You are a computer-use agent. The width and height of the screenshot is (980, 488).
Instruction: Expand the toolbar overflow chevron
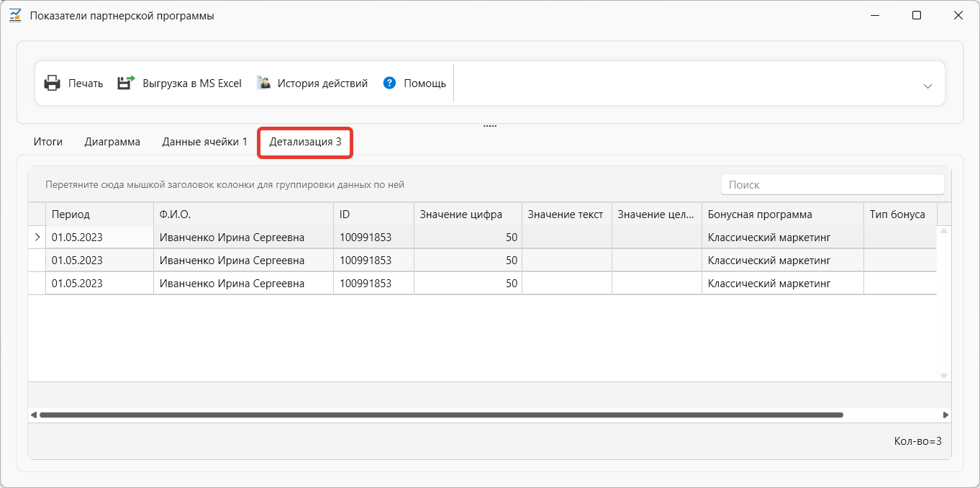pos(927,86)
